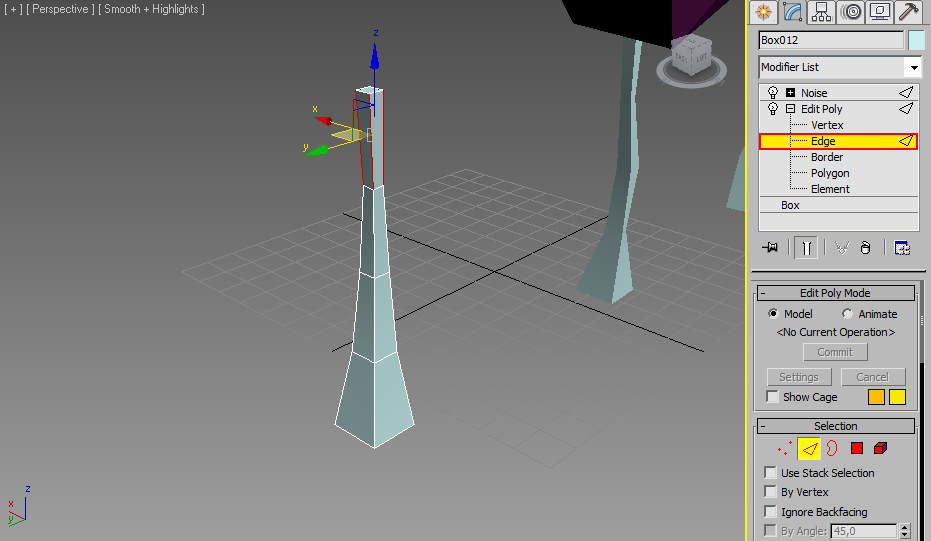Click the ViewCube navigation widget
The width and height of the screenshot is (931, 541).
pos(692,60)
